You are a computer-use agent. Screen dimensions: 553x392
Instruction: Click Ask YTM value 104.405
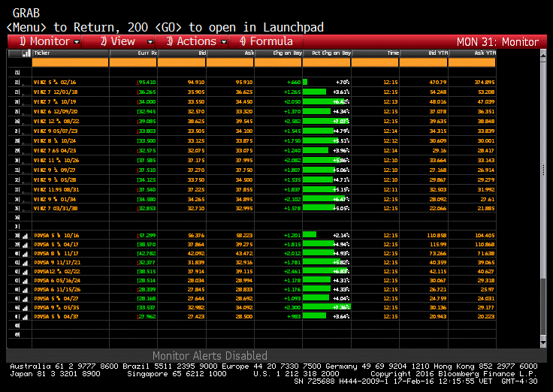coord(485,236)
